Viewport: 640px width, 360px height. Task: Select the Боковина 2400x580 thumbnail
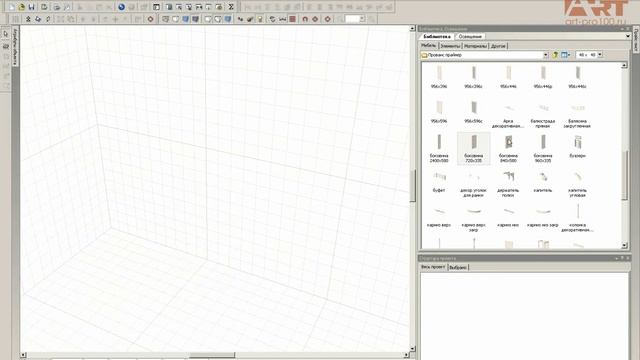439,149
